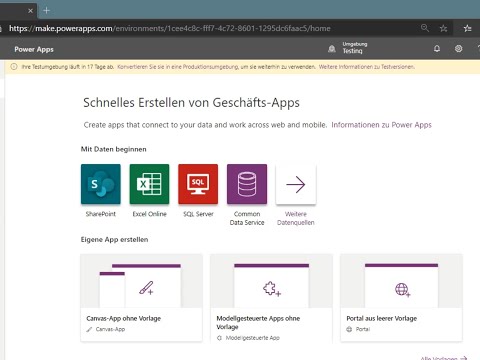Open the SharePoint data source tile
Screen dimensions: 480x360
(101, 184)
